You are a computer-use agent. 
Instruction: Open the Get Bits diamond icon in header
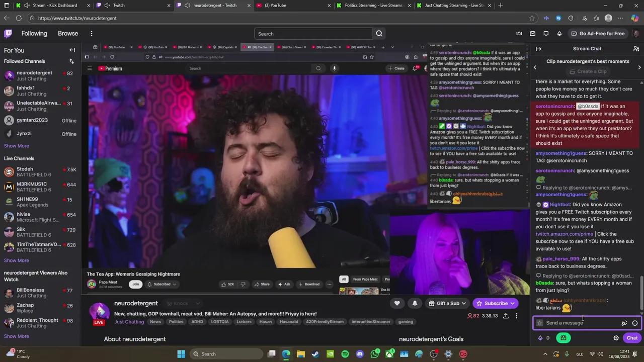coord(559,34)
